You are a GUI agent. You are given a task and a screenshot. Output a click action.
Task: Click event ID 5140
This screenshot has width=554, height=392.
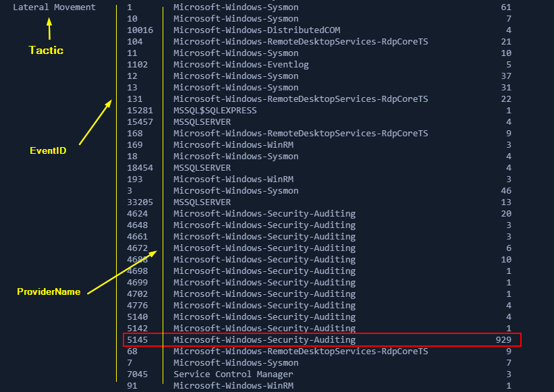(138, 317)
